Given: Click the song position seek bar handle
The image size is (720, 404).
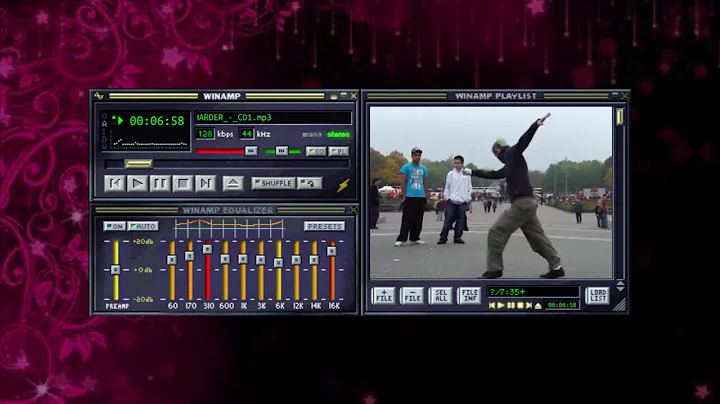Looking at the screenshot, I should [139, 163].
